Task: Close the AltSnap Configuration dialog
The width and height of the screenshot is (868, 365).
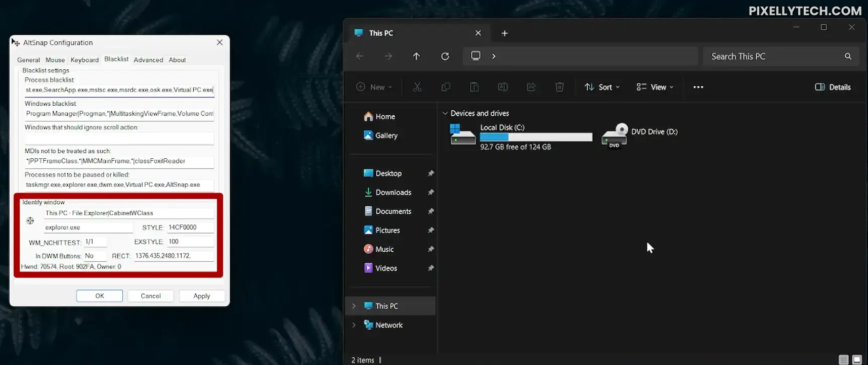Action: pos(220,42)
